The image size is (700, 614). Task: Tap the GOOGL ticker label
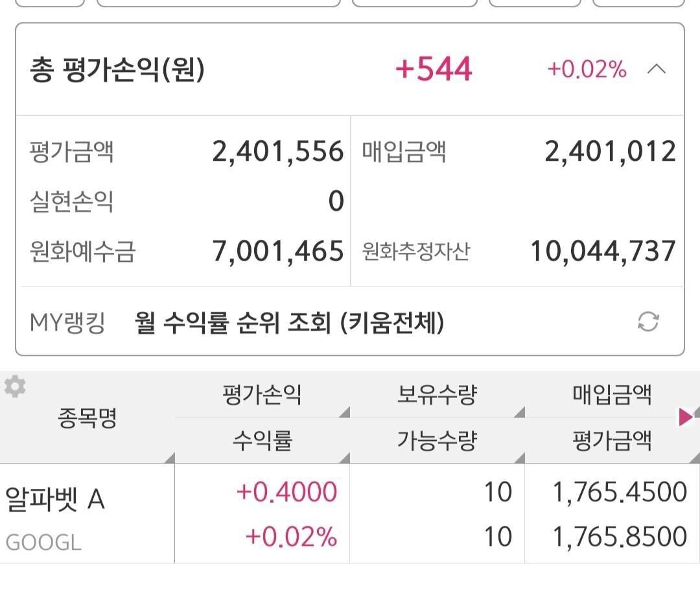coord(44,543)
